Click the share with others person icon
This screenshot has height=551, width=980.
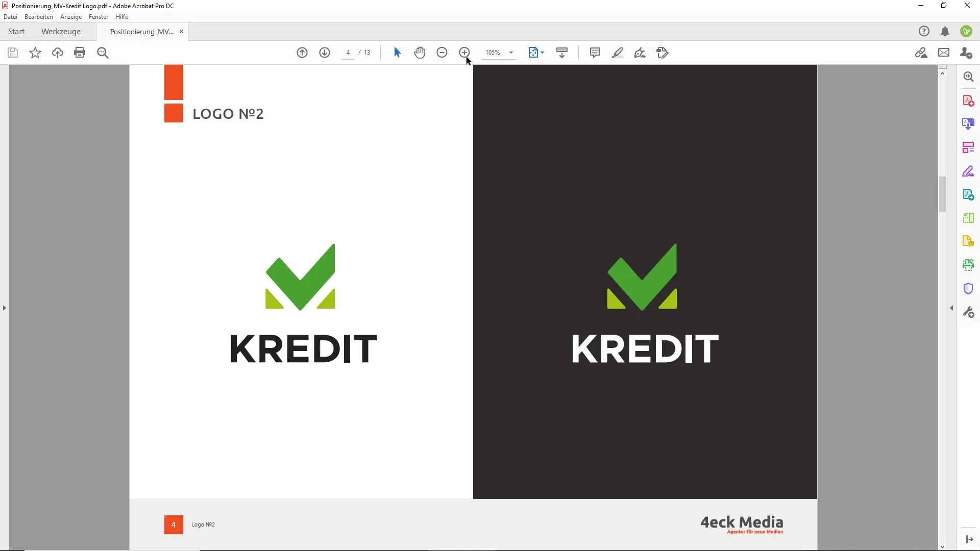click(966, 53)
